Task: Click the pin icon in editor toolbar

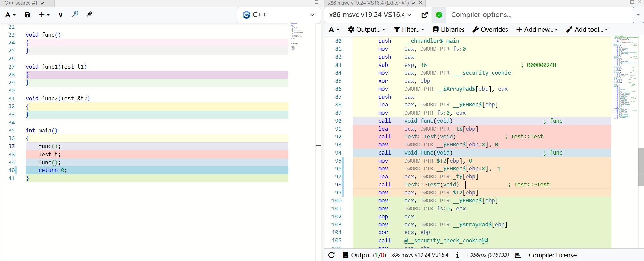Action: [x=89, y=14]
